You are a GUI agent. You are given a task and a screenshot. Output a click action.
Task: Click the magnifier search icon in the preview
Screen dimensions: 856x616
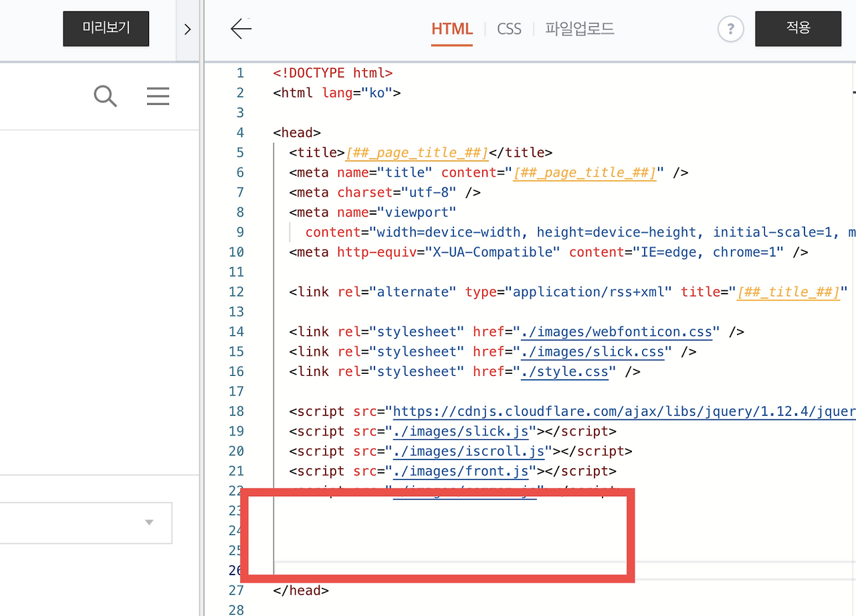106,97
